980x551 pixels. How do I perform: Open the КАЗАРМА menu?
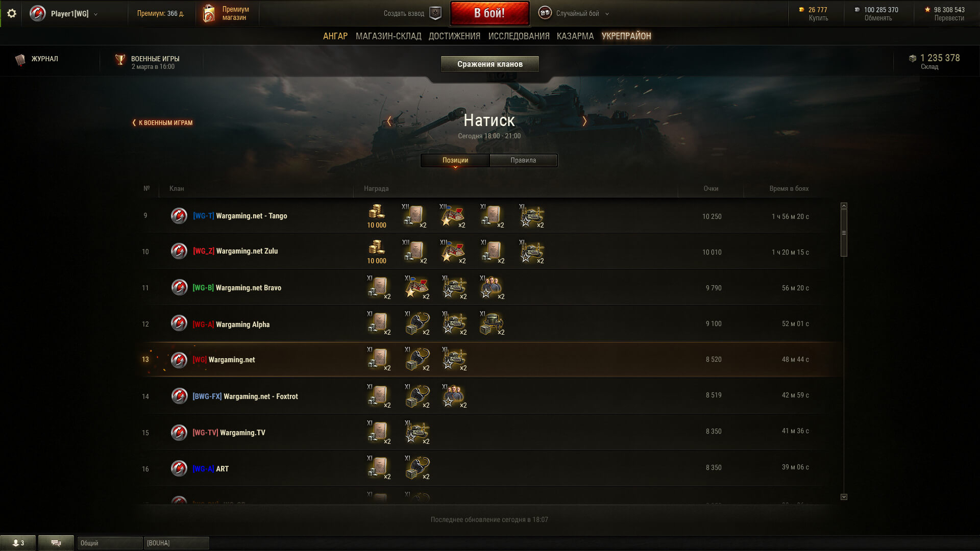click(575, 36)
